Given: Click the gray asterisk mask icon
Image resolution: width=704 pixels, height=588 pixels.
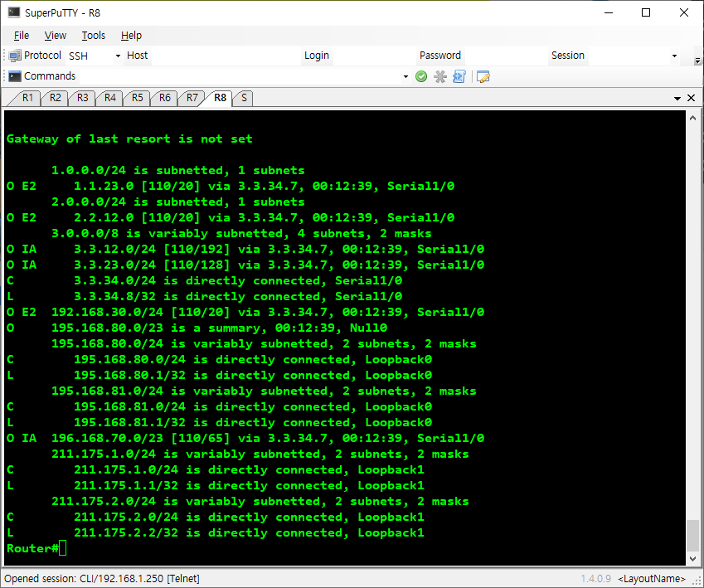Looking at the screenshot, I should coord(440,76).
